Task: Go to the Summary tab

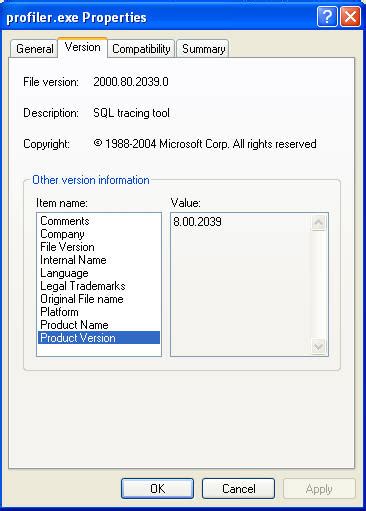Action: 203,49
